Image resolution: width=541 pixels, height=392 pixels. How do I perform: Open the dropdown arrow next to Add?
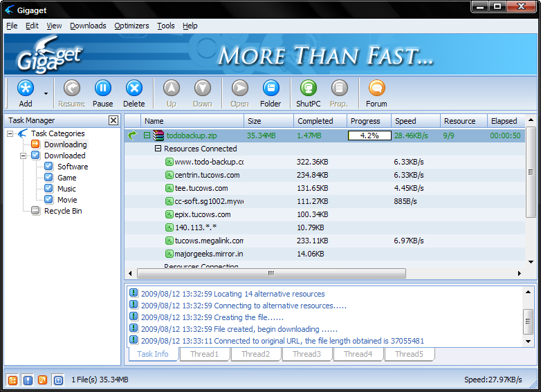pyautogui.click(x=46, y=94)
